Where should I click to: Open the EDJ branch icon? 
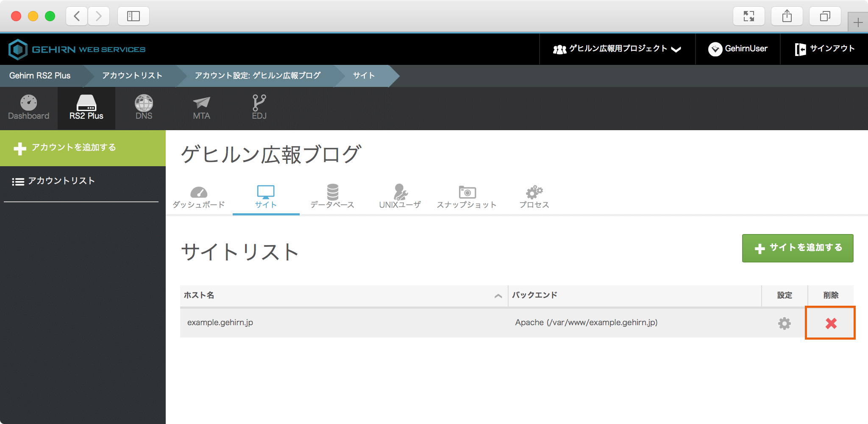259,108
